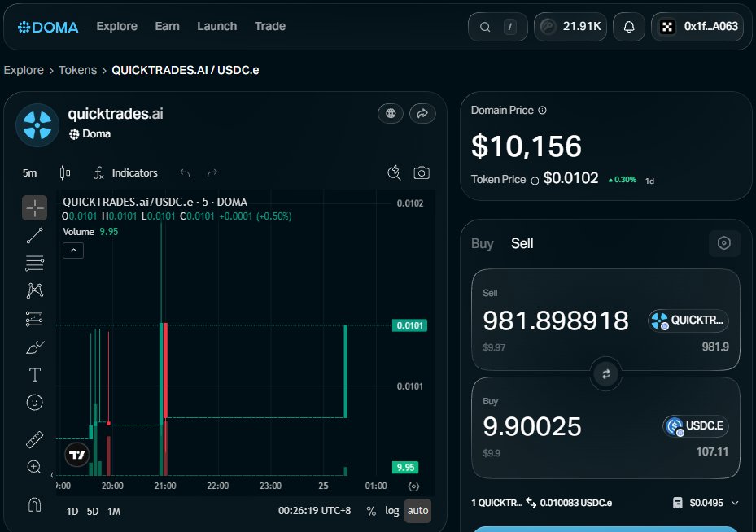This screenshot has height=532, width=756.
Task: Invert the exchange rate display
Action: coord(531,503)
